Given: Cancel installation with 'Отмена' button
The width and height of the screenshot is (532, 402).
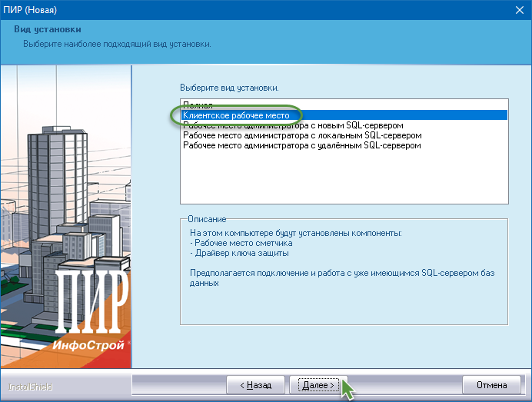Looking at the screenshot, I should [491, 385].
